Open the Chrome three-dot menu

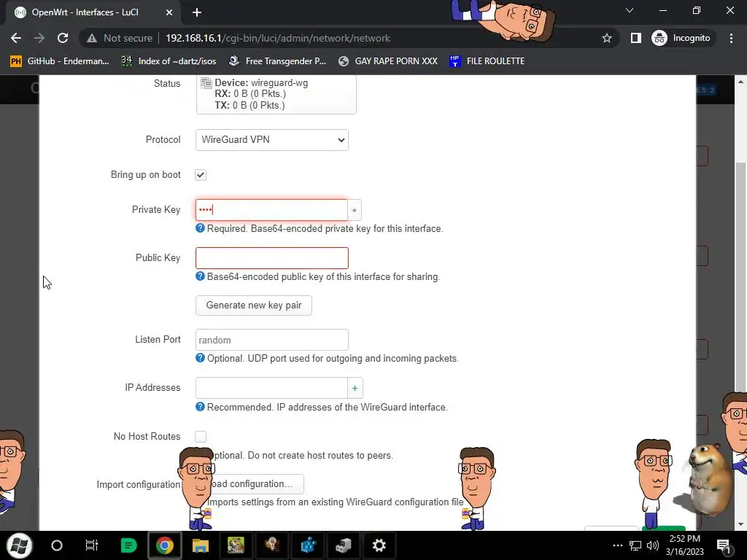731,38
